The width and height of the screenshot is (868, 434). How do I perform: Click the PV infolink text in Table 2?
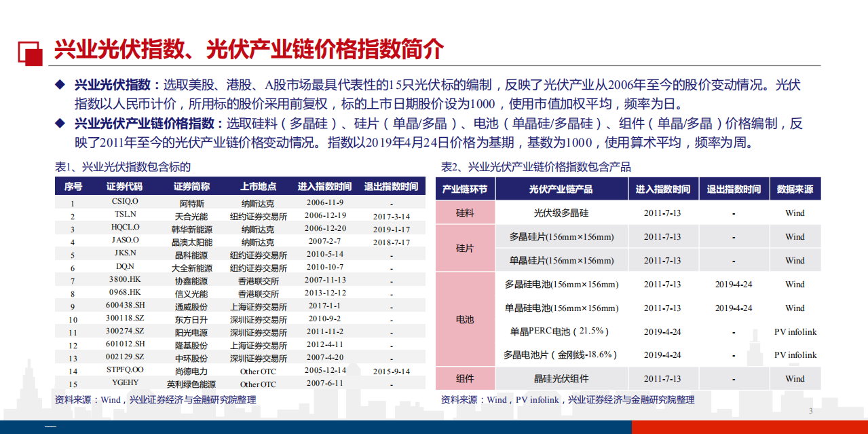pyautogui.click(x=795, y=331)
